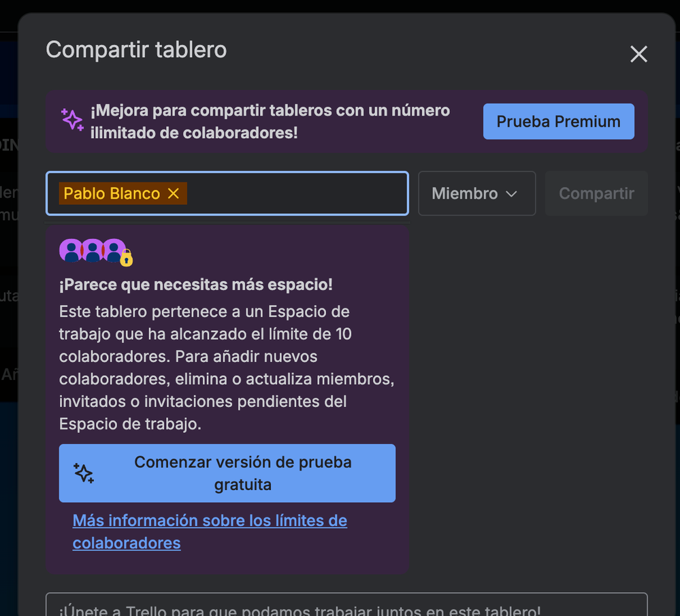
Task: Click the Compartir tablero dialog title
Action: 135,49
